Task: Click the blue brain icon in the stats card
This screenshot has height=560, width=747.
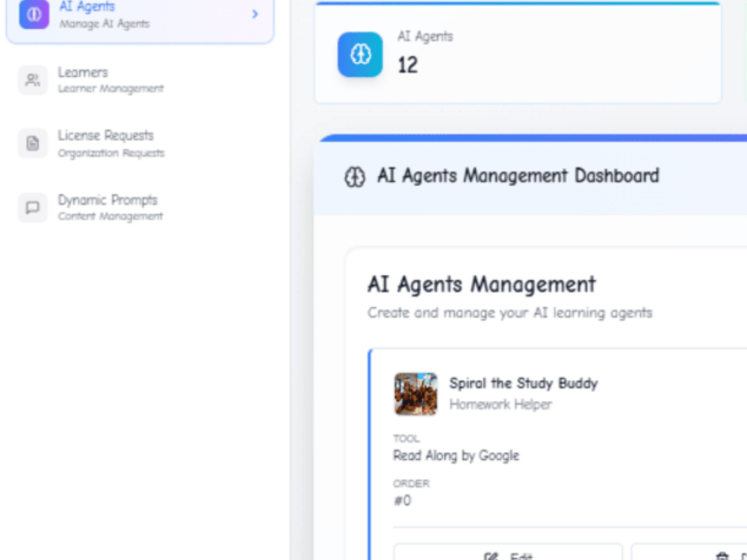Action: tap(360, 55)
